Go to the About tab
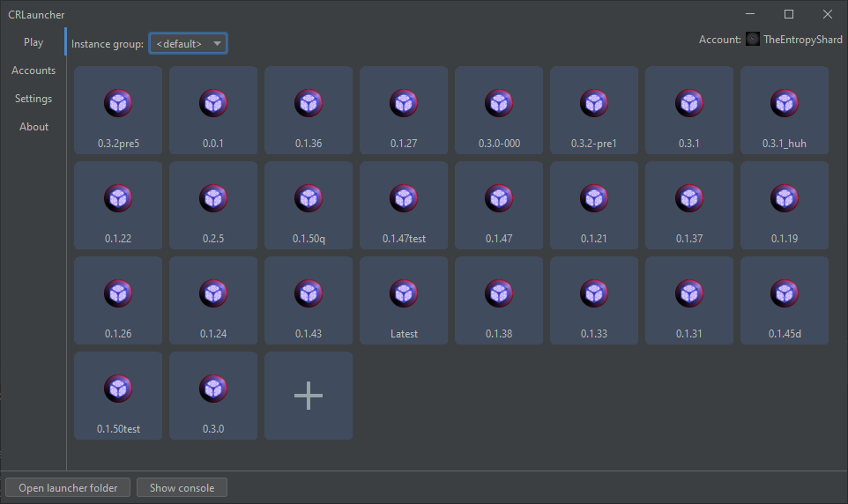The height and width of the screenshot is (504, 848). pyautogui.click(x=33, y=127)
